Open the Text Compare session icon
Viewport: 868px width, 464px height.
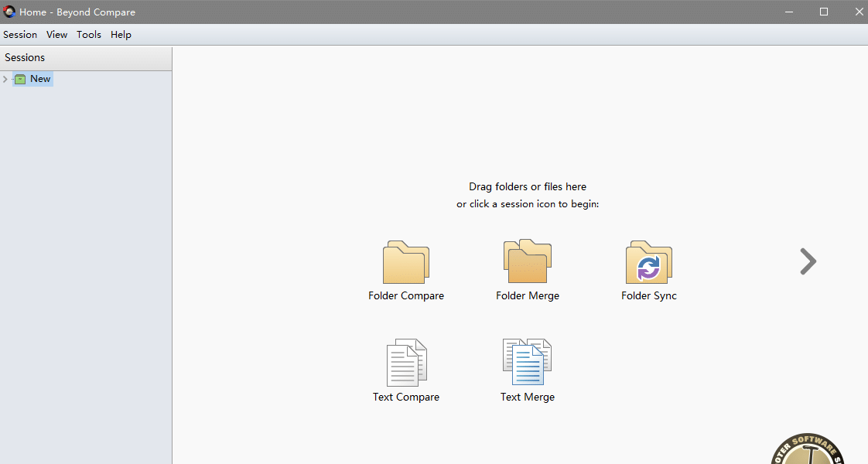click(406, 363)
